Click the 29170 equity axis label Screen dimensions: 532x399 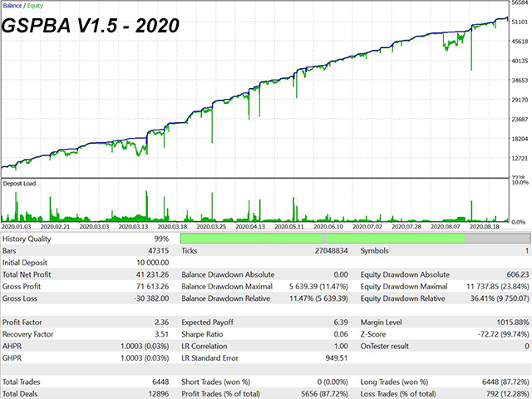coord(520,100)
